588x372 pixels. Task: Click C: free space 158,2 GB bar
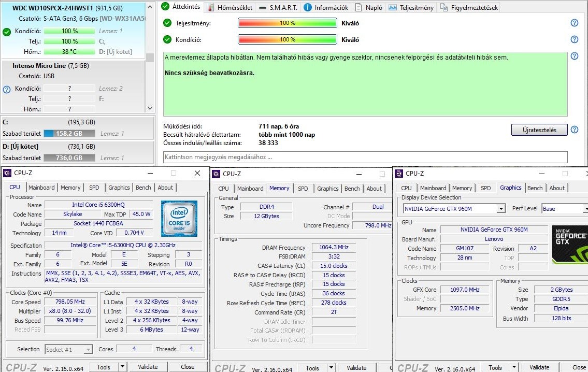click(69, 134)
